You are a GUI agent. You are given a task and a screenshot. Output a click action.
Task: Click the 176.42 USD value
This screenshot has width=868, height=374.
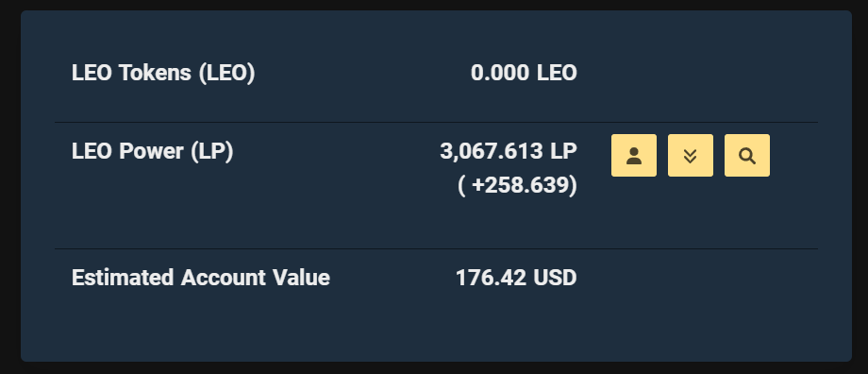(516, 278)
